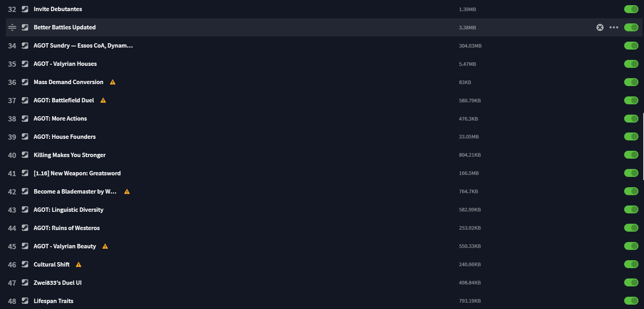This screenshot has width=644, height=309.
Task: Click the Steam icon beside AGOT: House Founders
Action: click(x=25, y=137)
